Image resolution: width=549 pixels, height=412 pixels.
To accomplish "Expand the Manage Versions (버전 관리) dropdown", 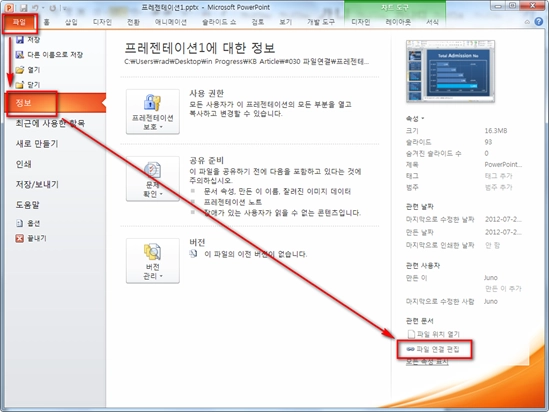I will click(153, 261).
